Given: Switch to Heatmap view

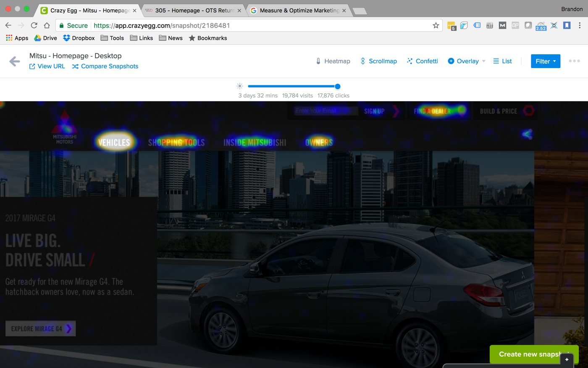Looking at the screenshot, I should (x=333, y=61).
